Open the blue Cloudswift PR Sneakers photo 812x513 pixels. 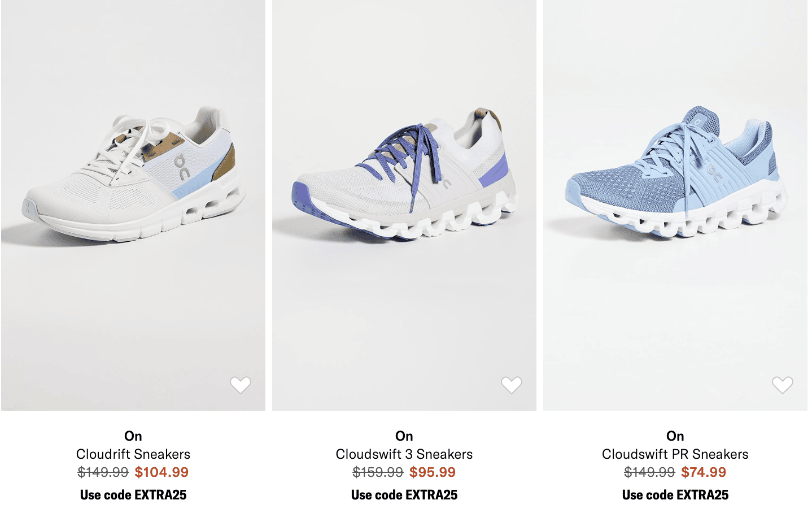(x=675, y=205)
